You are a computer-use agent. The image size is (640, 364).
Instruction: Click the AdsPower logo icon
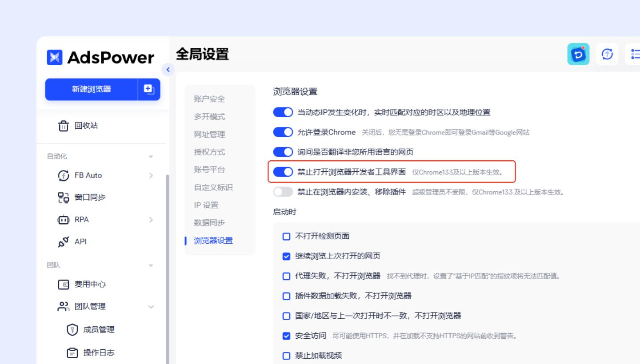click(x=55, y=57)
